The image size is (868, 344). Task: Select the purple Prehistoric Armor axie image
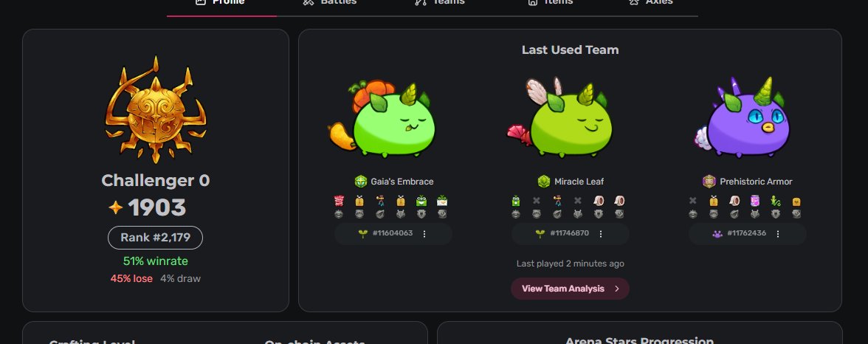(742, 118)
